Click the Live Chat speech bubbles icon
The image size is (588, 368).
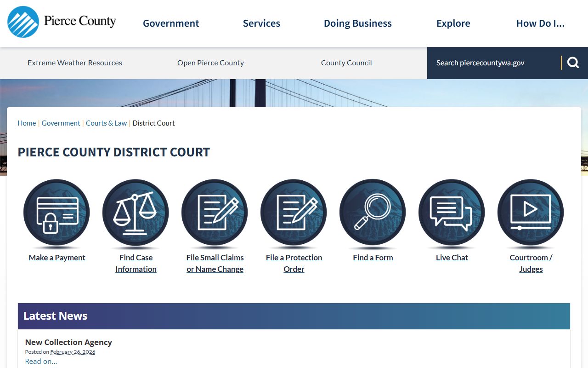tap(452, 213)
